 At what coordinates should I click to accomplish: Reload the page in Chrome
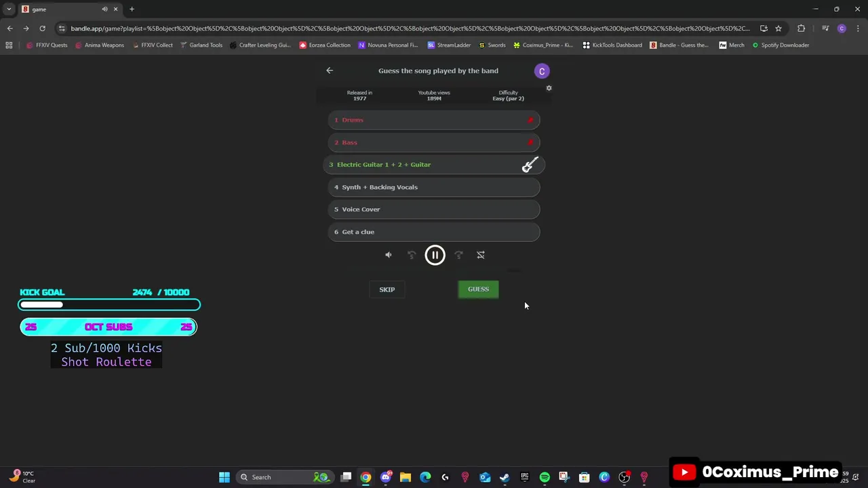pyautogui.click(x=42, y=28)
